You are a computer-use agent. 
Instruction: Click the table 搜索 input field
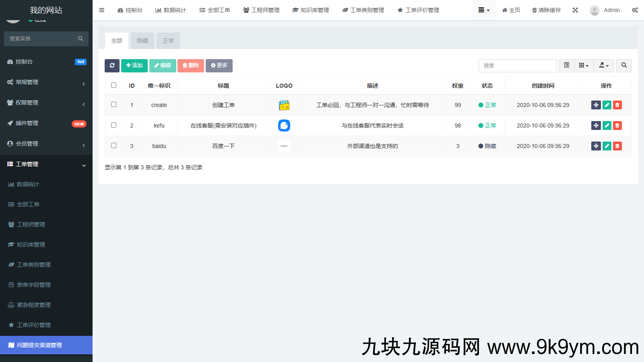click(x=517, y=66)
